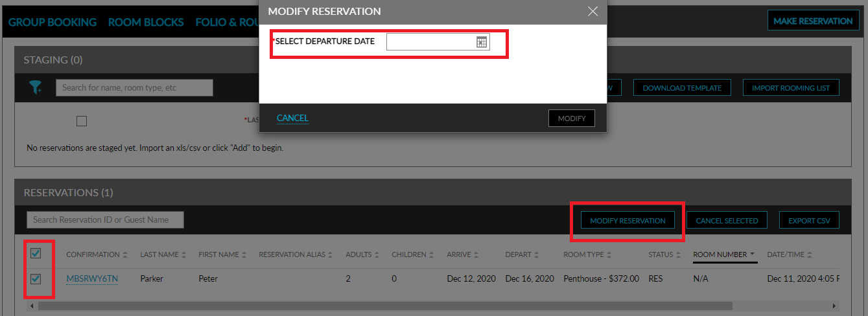The height and width of the screenshot is (316, 868).
Task: Uncheck Peter Parker reservation row checkbox
Action: click(x=36, y=279)
